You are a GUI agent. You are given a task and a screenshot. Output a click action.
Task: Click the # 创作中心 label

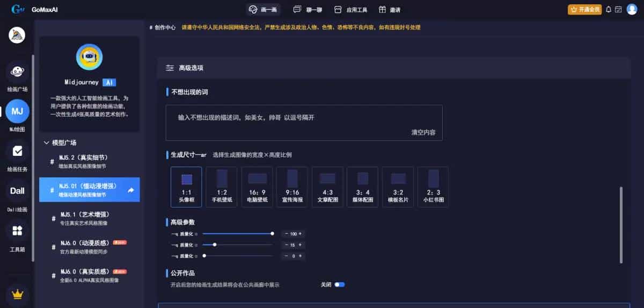pos(163,27)
